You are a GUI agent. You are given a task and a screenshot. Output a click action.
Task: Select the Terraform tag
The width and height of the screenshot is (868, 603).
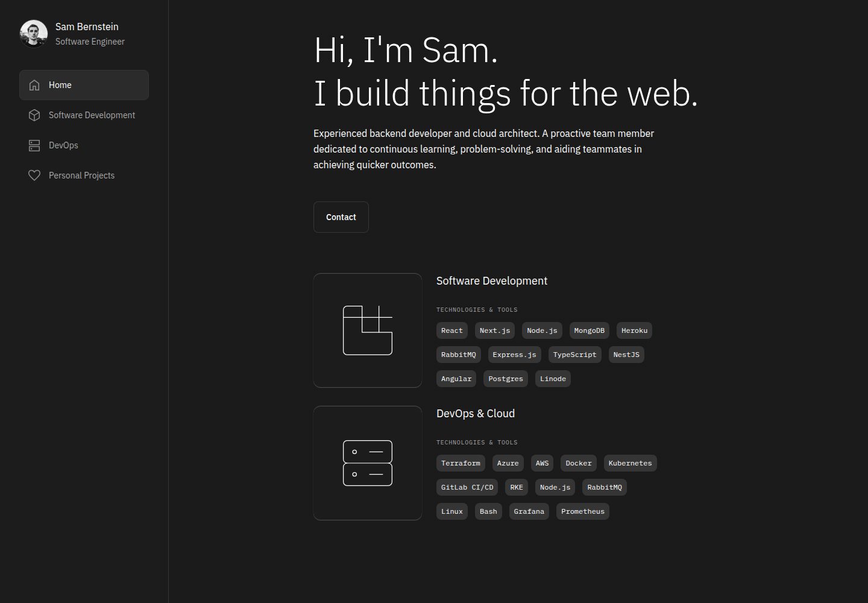pos(461,463)
